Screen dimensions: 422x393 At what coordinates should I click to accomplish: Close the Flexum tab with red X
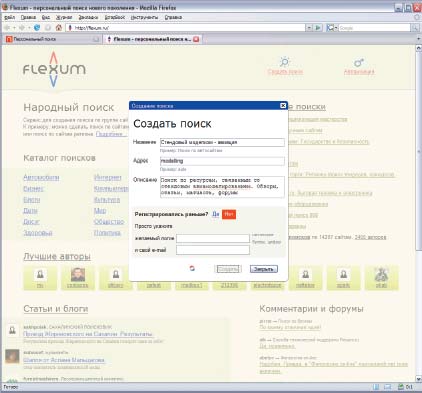[x=196, y=39]
